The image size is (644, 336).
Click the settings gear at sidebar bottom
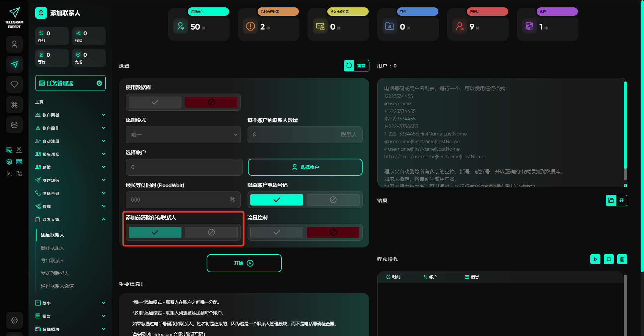point(14,320)
